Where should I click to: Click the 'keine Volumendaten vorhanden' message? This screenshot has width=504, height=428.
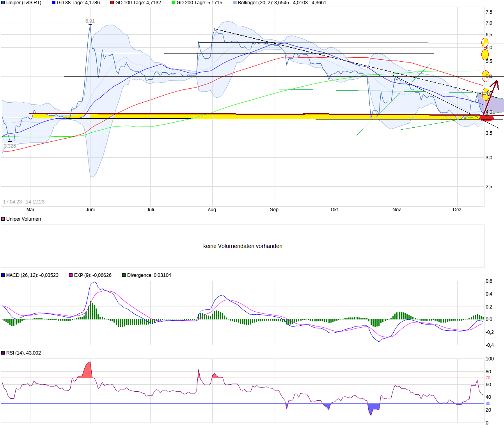click(x=243, y=246)
